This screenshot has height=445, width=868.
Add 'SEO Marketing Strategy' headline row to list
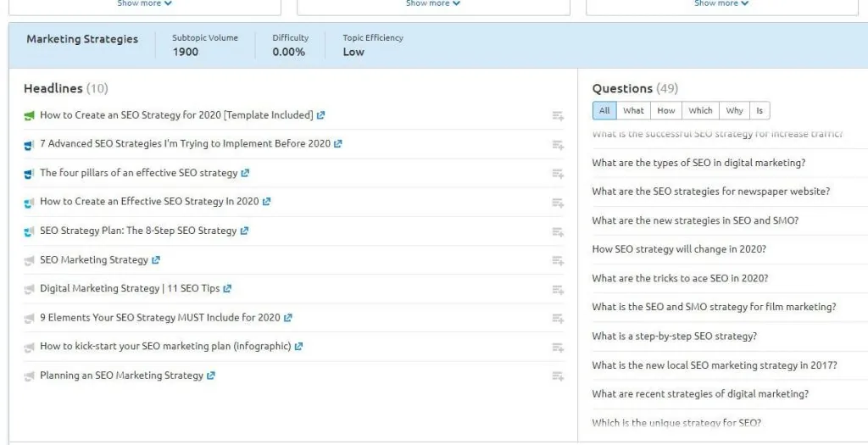tap(558, 261)
